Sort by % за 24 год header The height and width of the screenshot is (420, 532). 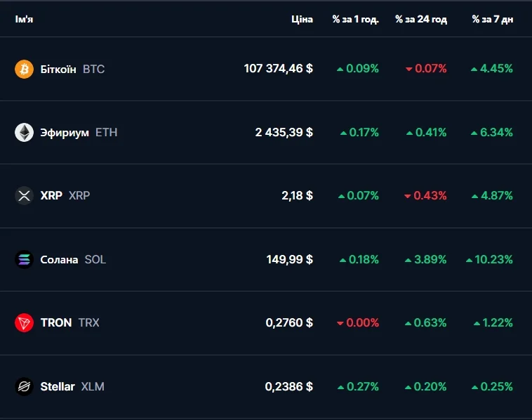click(x=420, y=20)
